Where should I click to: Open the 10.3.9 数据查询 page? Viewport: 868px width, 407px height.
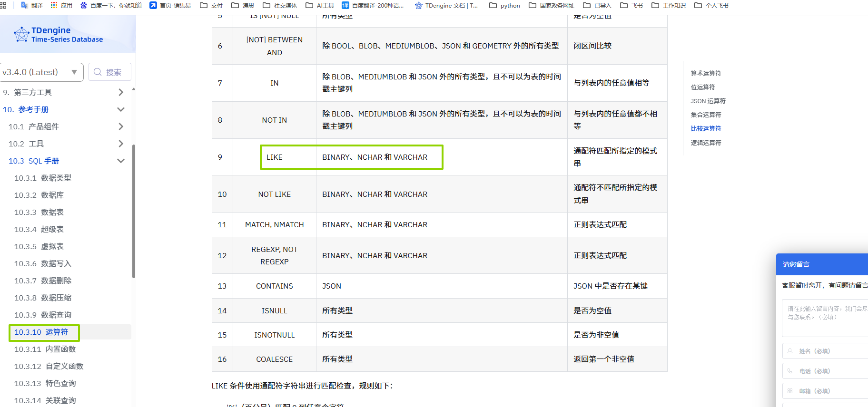click(x=43, y=315)
